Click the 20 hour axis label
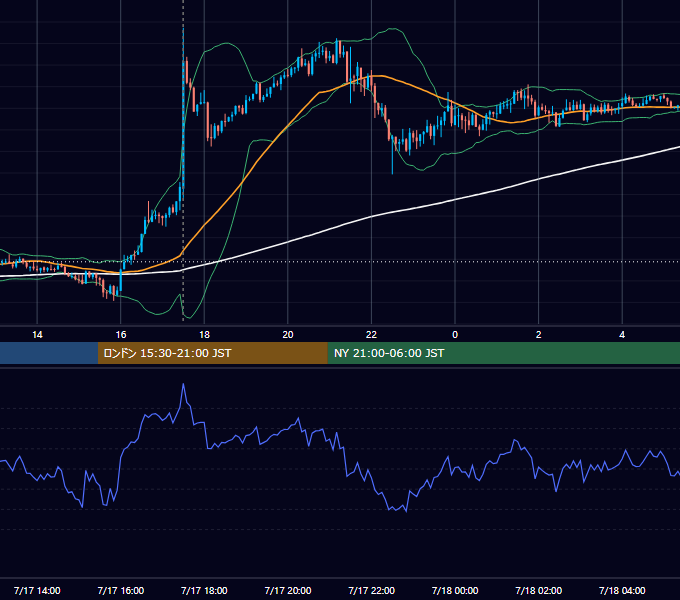The height and width of the screenshot is (600, 680). (288, 335)
